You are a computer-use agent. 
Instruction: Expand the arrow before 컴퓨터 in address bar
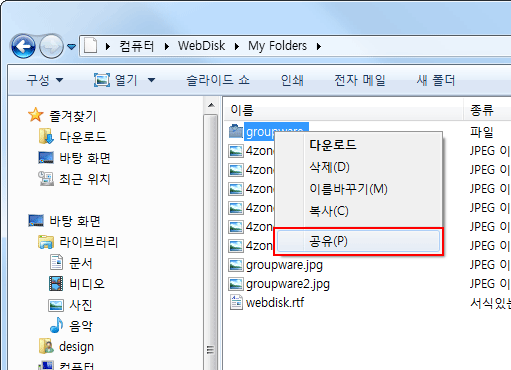(x=108, y=46)
